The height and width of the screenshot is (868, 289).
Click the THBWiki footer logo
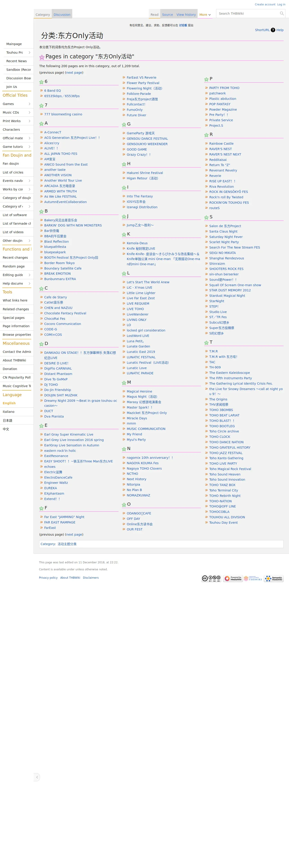(x=253, y=579)
